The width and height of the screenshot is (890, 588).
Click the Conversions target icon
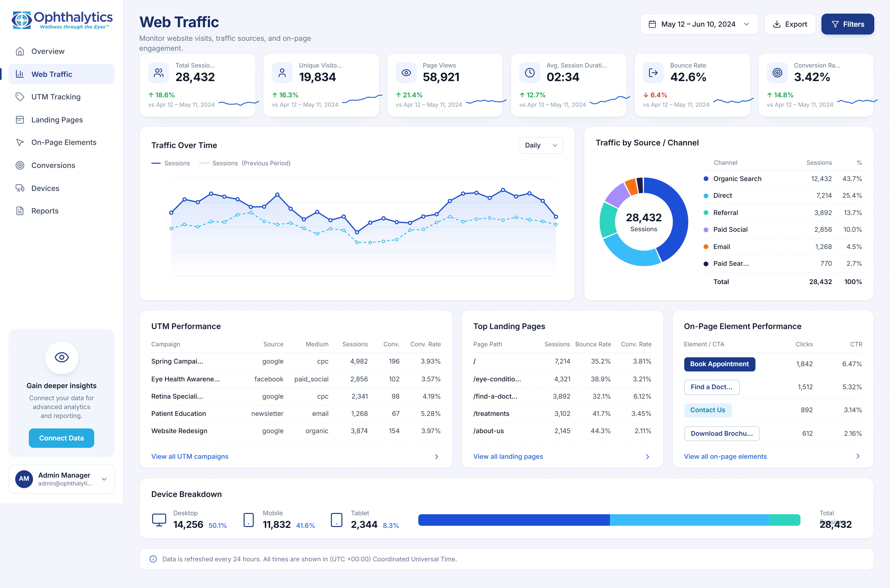point(20,165)
